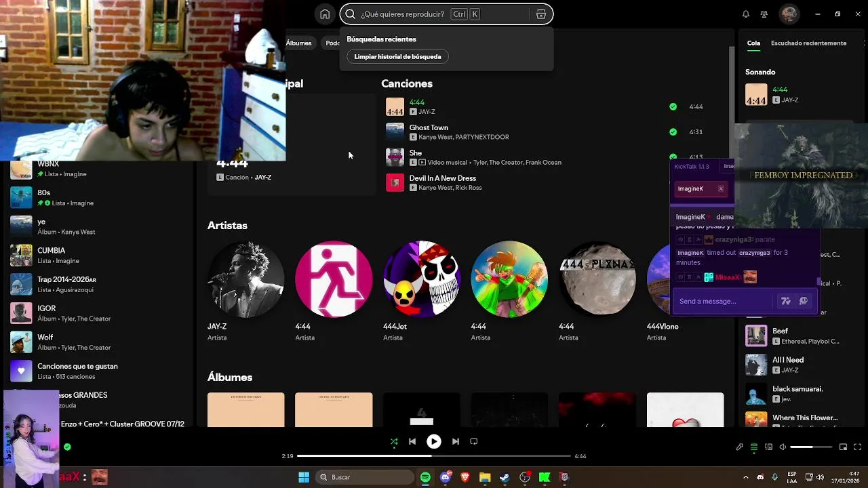Open the notifications bell
Screen dimensions: 868x488
point(746,14)
